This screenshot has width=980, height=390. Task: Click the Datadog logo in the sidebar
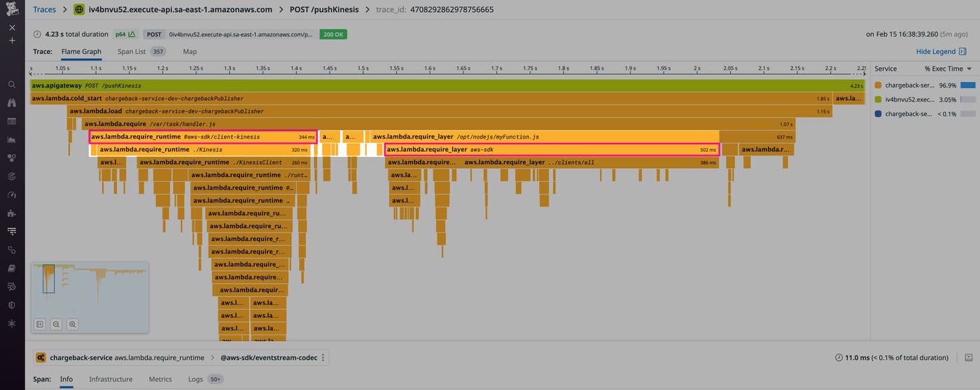coord(12,9)
